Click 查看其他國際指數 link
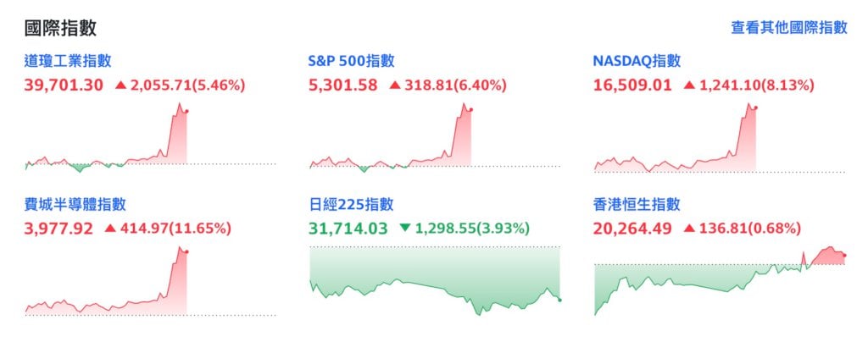This screenshot has height=353, width=868. tap(788, 27)
